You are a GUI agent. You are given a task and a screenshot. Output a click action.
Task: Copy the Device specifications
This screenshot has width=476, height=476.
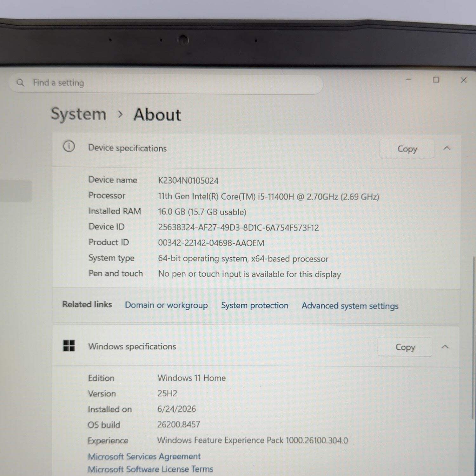pos(407,149)
